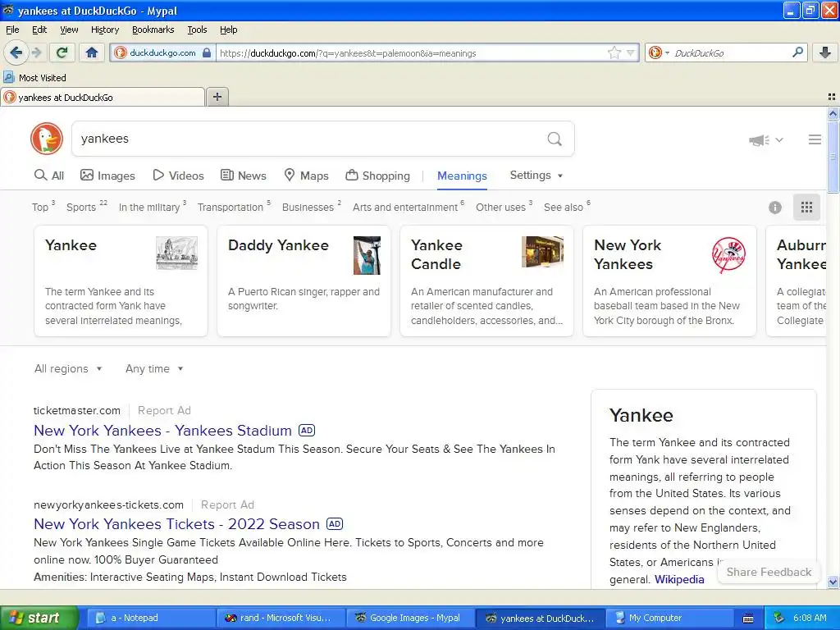Click the padlock security icon in address bar
840x630 pixels.
coord(207,53)
